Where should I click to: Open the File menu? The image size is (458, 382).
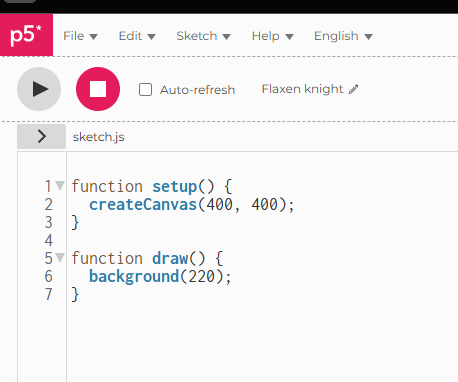80,36
